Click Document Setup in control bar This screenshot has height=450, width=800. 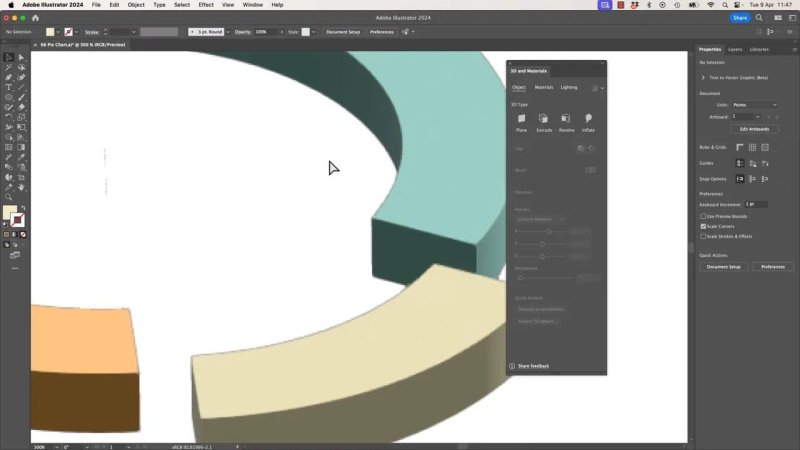point(343,32)
